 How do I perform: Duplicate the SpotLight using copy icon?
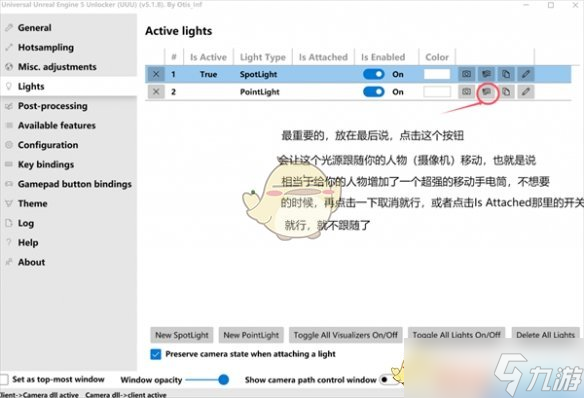point(506,74)
